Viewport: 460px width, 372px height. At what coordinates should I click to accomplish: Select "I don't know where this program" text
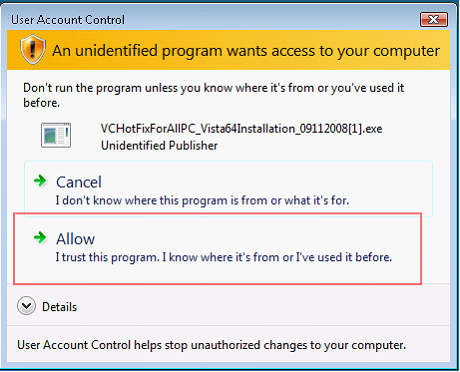tap(202, 201)
